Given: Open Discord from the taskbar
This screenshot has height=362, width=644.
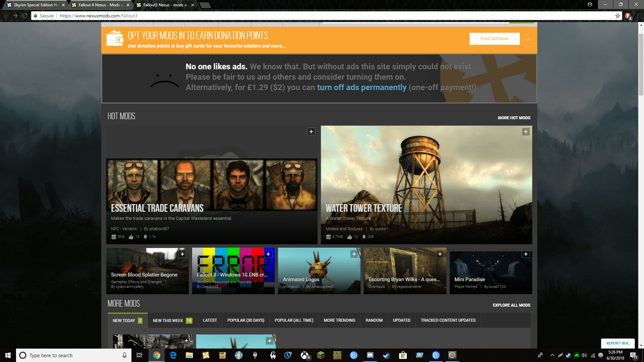Looking at the screenshot, I should tap(370, 355).
